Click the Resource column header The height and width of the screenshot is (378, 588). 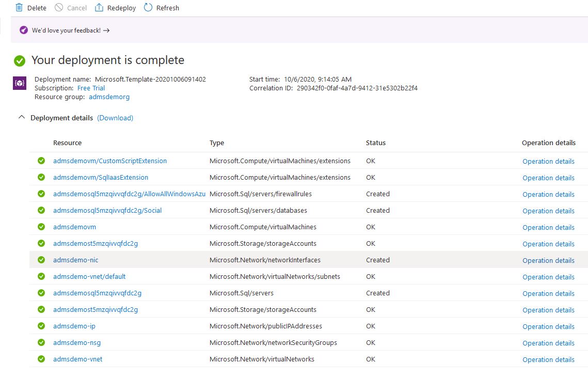click(68, 143)
